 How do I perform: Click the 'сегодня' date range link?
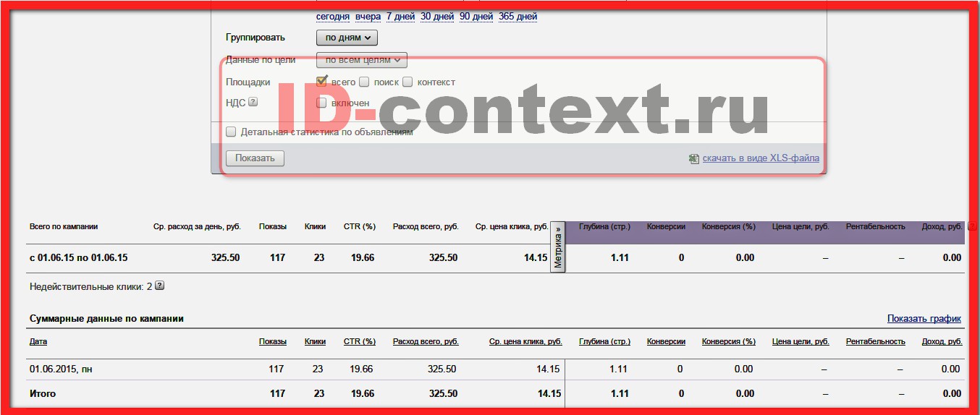tap(333, 17)
